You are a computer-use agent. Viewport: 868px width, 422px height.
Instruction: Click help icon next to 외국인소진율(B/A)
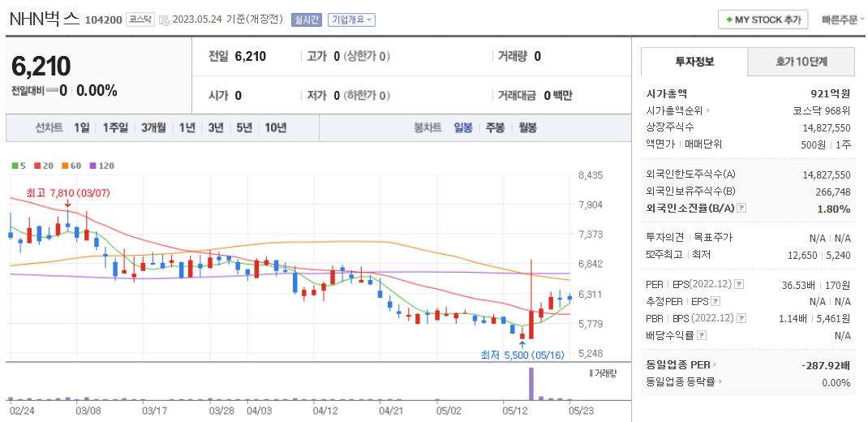[x=742, y=209]
